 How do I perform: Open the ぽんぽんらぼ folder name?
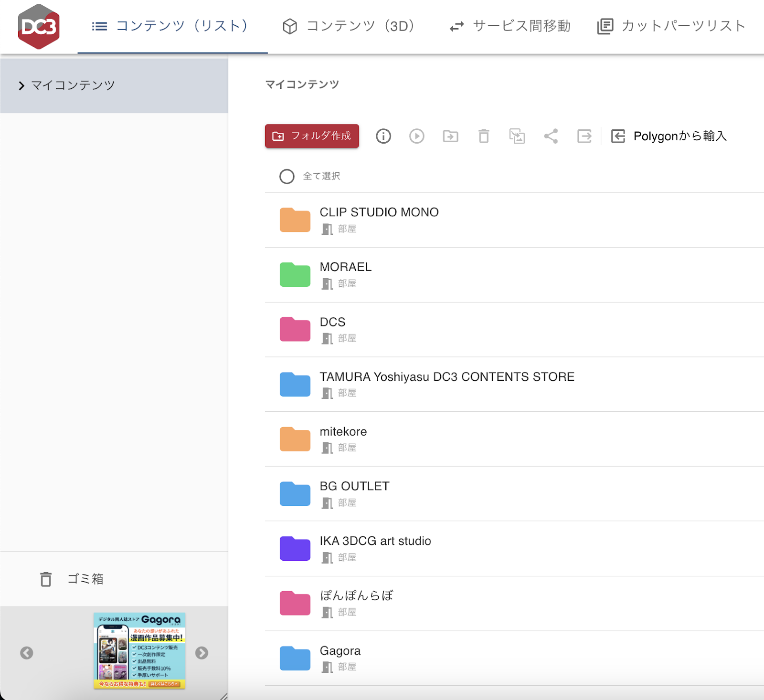coord(356,596)
